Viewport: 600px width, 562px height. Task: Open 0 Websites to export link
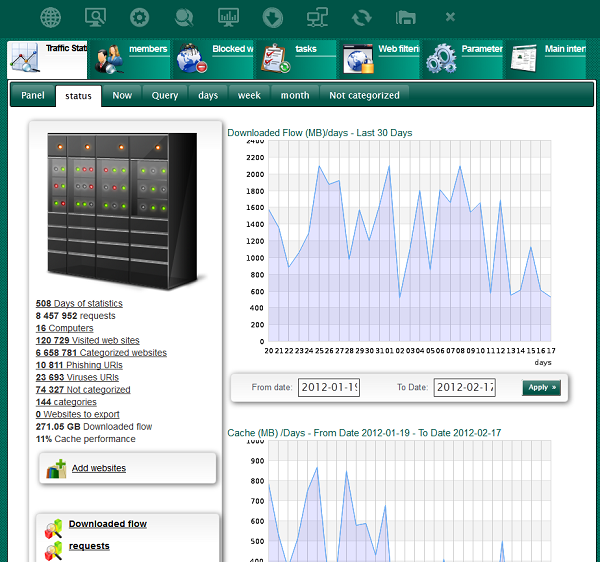tap(78, 414)
